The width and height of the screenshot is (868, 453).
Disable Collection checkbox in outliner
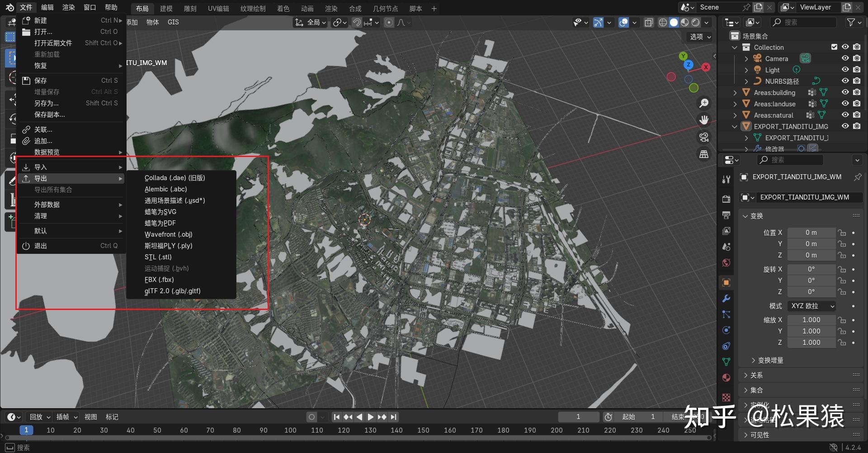click(x=834, y=47)
